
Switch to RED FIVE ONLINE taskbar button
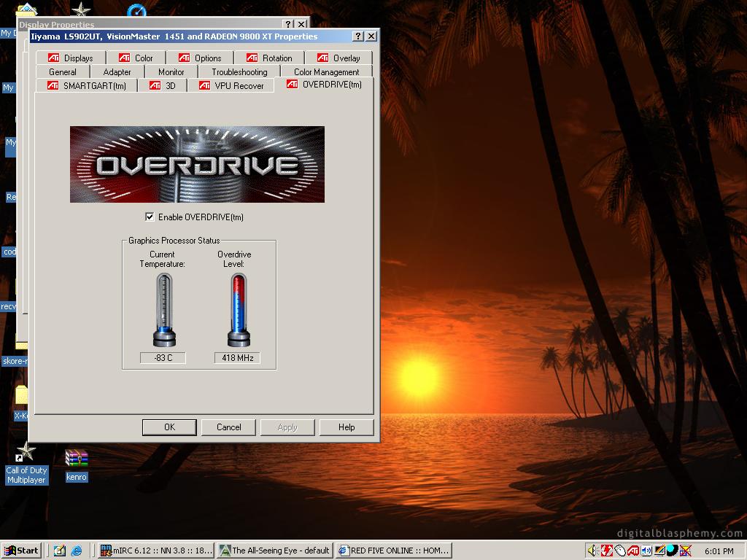393,551
